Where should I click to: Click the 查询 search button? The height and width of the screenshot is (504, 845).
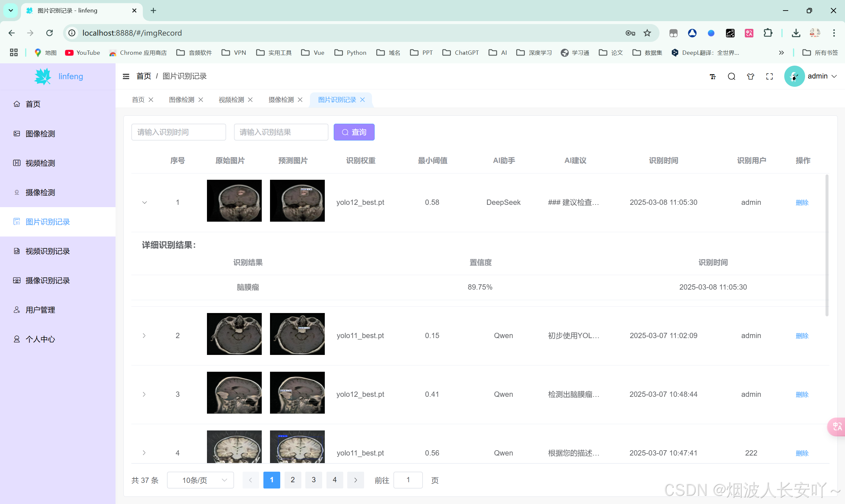point(354,132)
